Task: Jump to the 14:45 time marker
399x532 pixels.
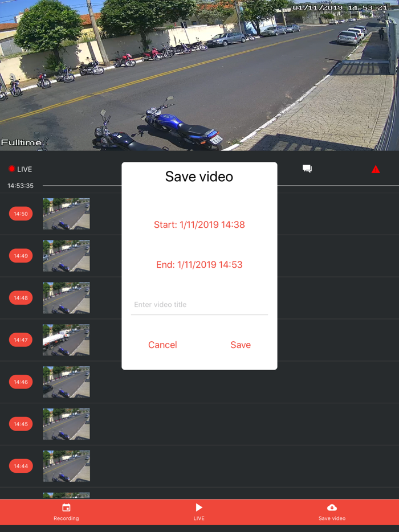Action: 21,424
